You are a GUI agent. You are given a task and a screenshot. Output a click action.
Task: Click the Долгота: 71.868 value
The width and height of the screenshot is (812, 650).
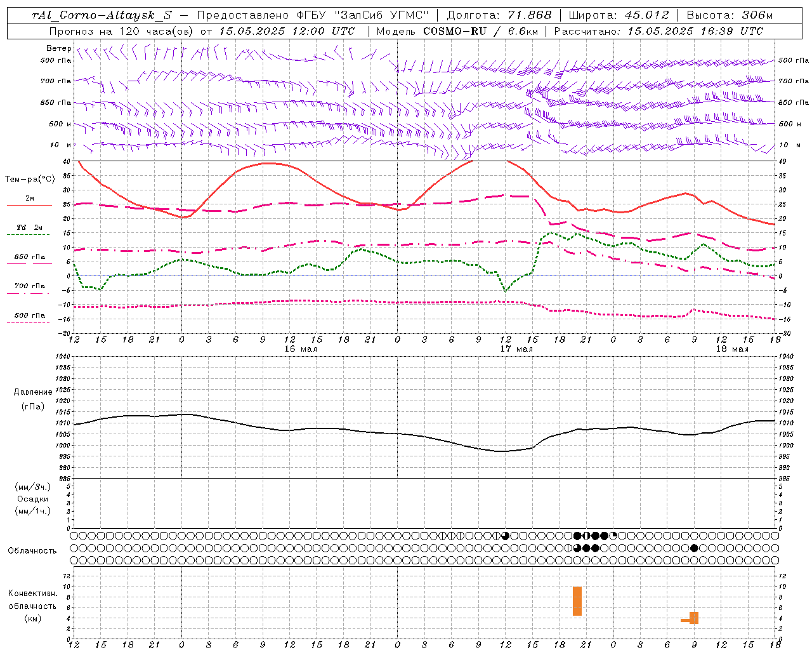[499, 15]
